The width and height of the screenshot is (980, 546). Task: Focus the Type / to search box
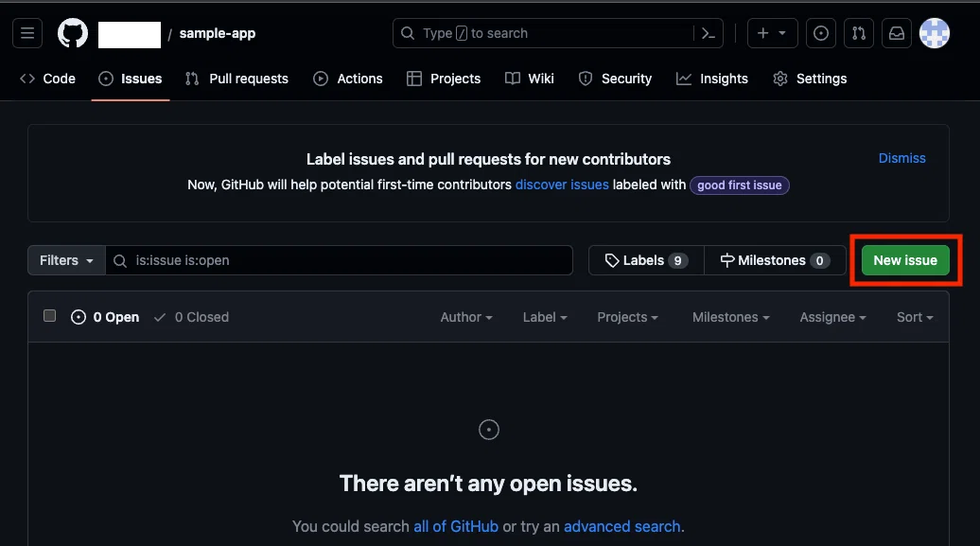pos(557,33)
